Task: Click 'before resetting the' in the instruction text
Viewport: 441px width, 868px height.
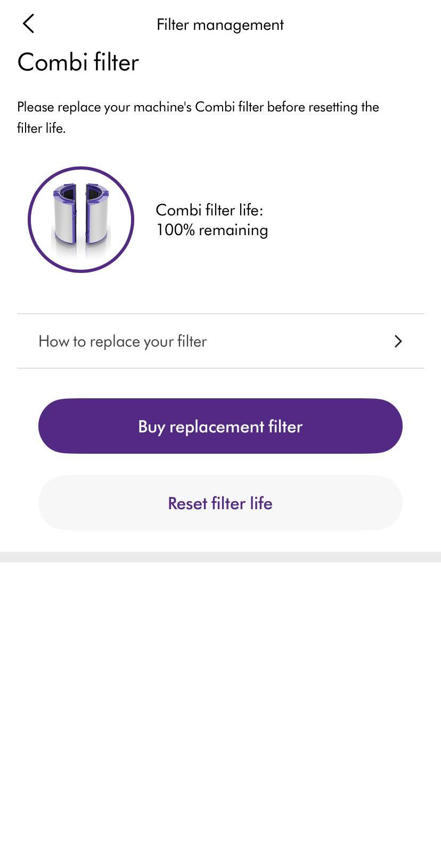Action: tap(323, 107)
